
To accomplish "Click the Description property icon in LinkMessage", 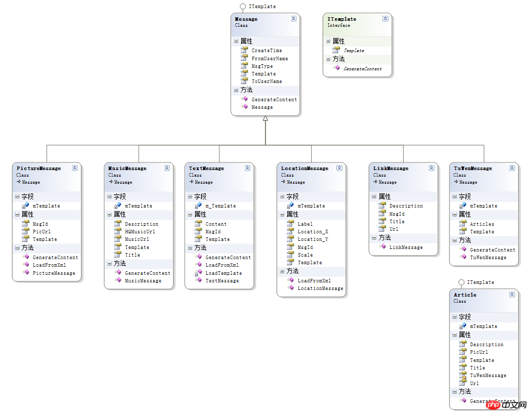I will click(383, 205).
